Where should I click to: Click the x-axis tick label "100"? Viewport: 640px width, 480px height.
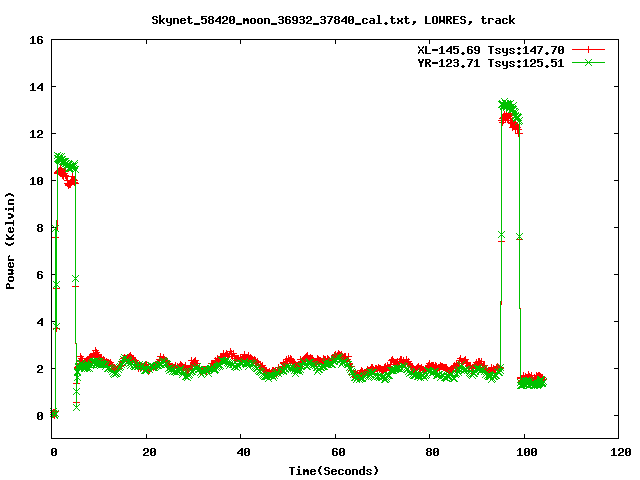527,452
